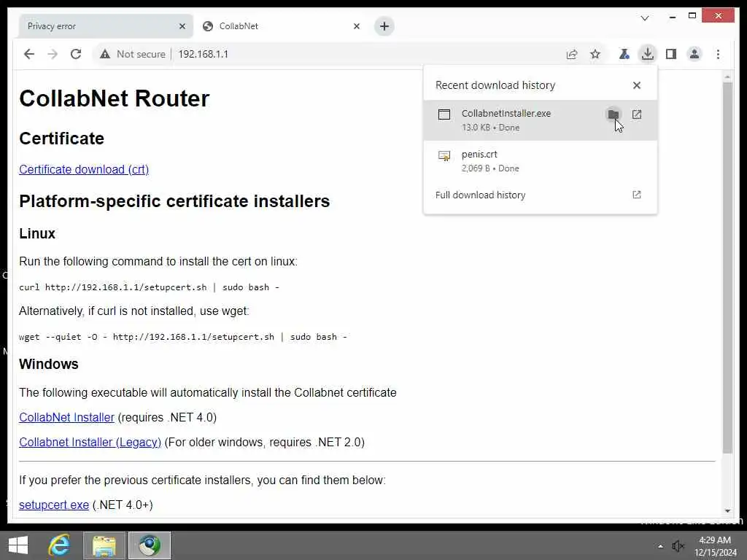Minimize the browser window

pyautogui.click(x=672, y=17)
